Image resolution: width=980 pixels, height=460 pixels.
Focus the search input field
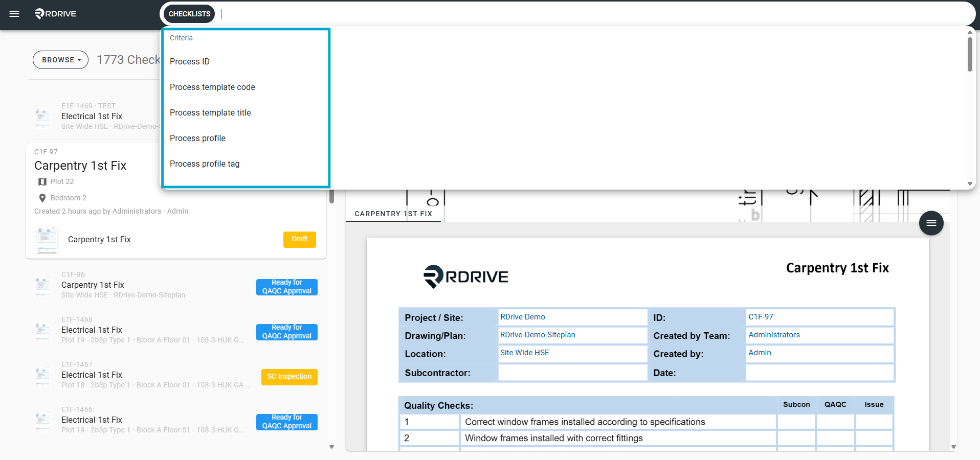click(593, 14)
